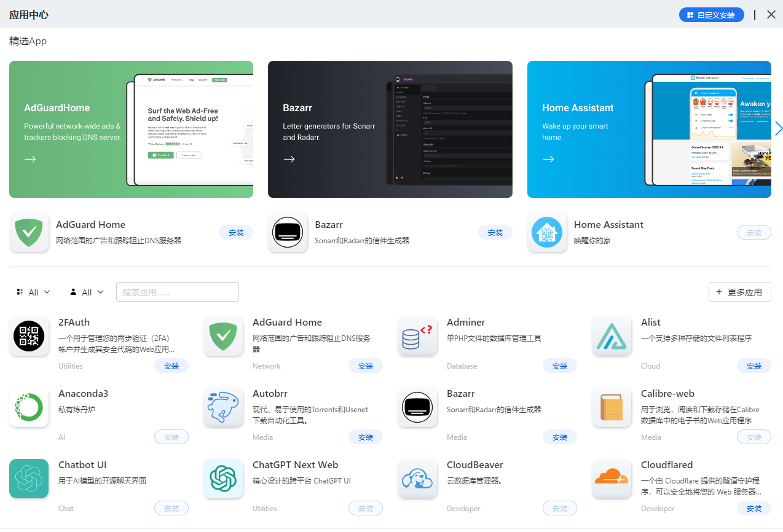Viewport: 783px width, 532px height.
Task: Click the Database category tag
Action: pos(462,366)
